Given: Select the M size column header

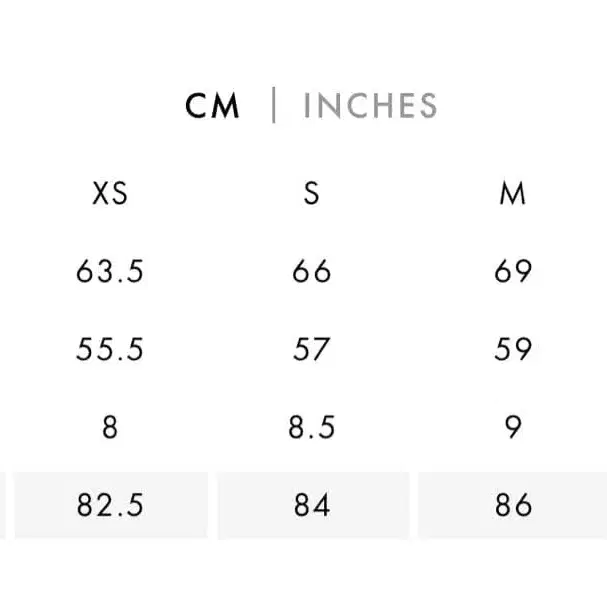Looking at the screenshot, I should 512,193.
